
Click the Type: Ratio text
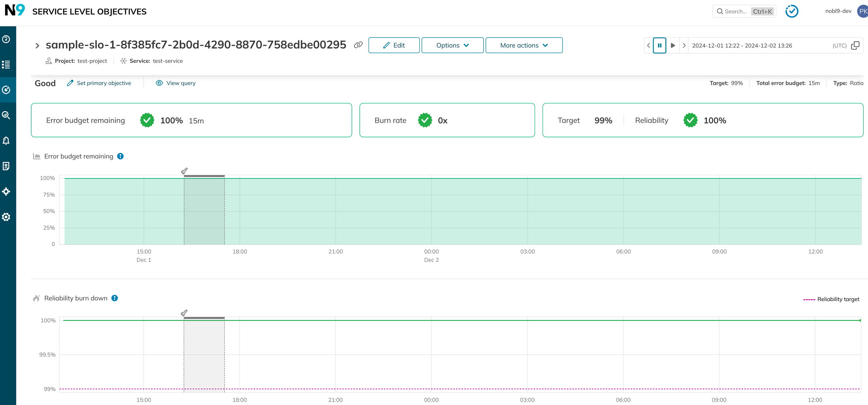click(848, 83)
